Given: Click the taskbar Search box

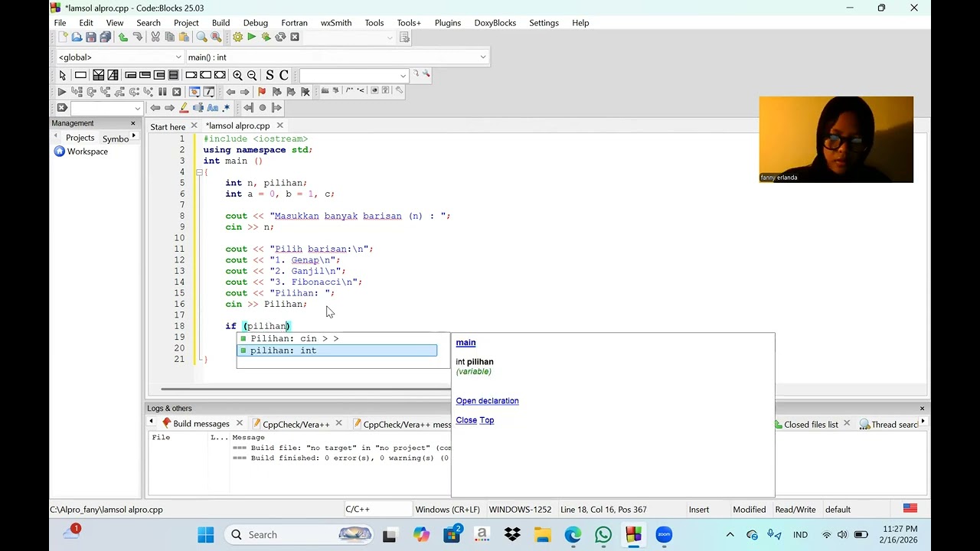Looking at the screenshot, I should pyautogui.click(x=299, y=534).
